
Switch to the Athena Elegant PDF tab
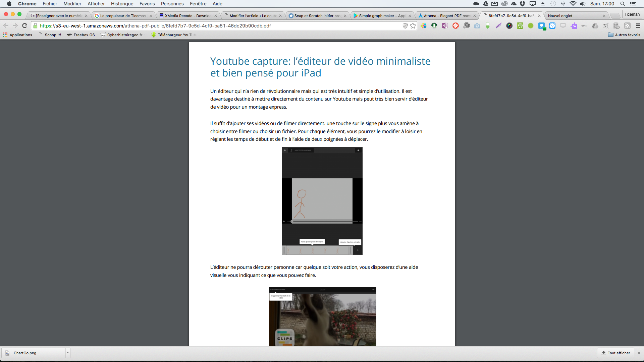447,16
